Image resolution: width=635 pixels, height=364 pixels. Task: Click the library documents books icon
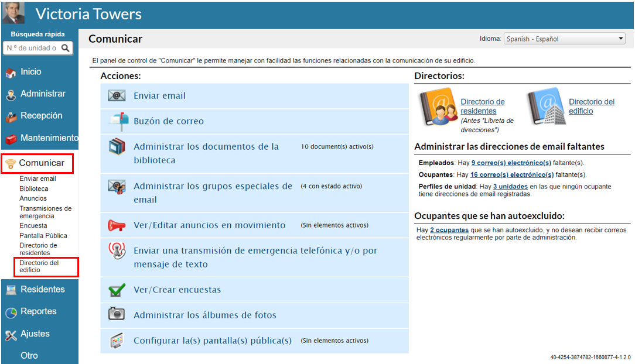117,146
